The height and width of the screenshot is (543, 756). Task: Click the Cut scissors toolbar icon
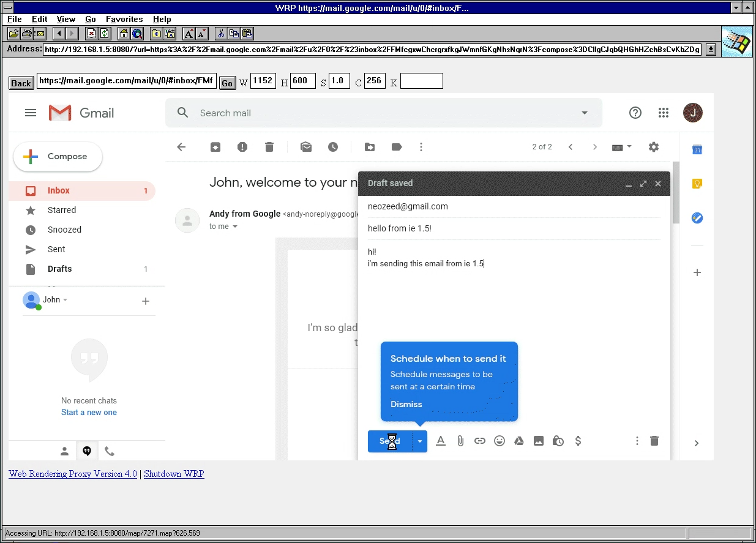(222, 34)
